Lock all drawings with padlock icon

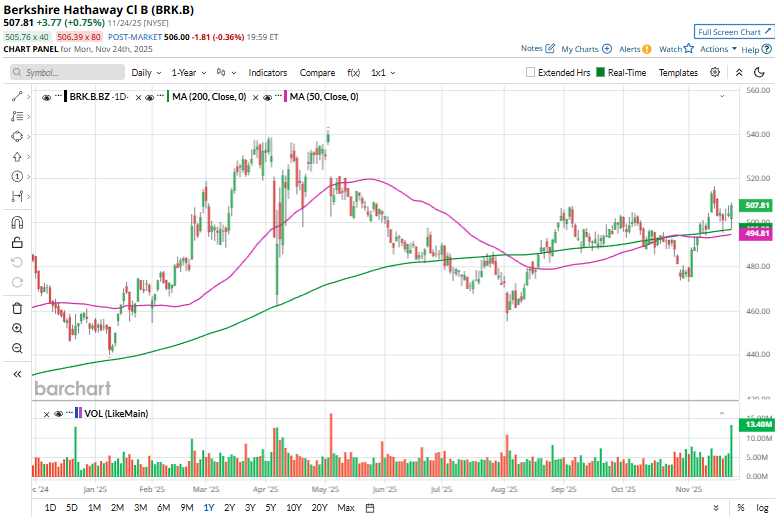click(x=17, y=242)
